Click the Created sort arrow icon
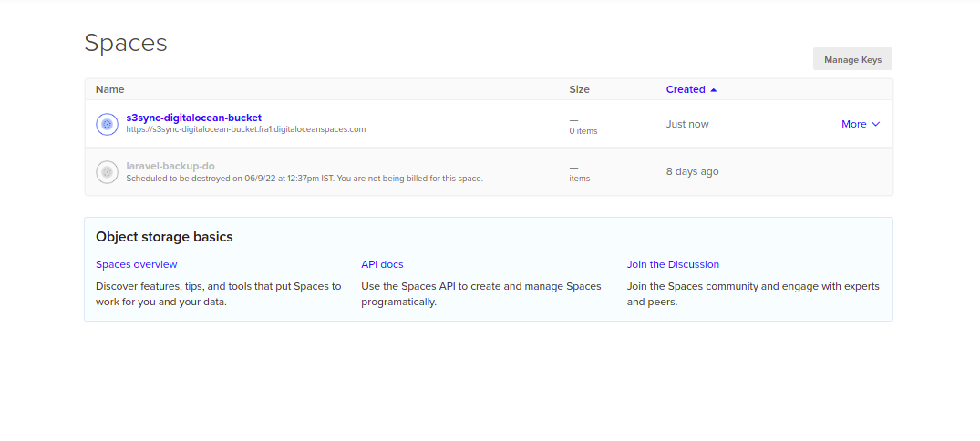The width and height of the screenshot is (980, 441). [713, 90]
